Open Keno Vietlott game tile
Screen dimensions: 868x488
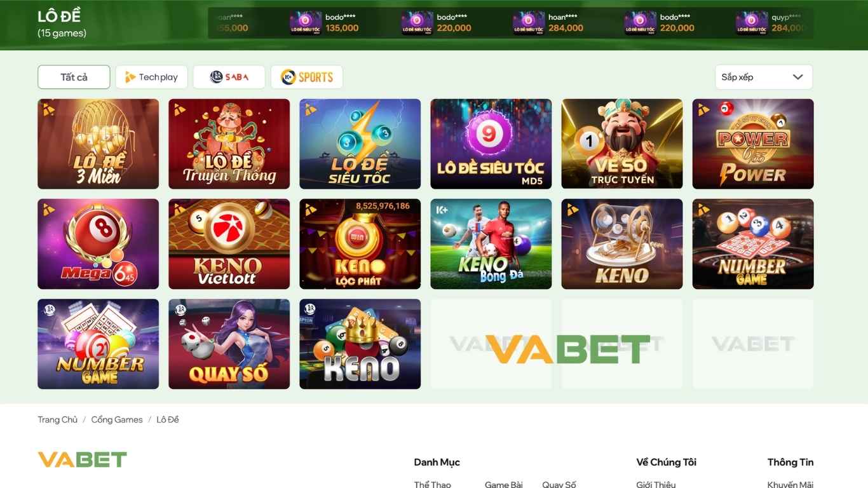tap(229, 244)
